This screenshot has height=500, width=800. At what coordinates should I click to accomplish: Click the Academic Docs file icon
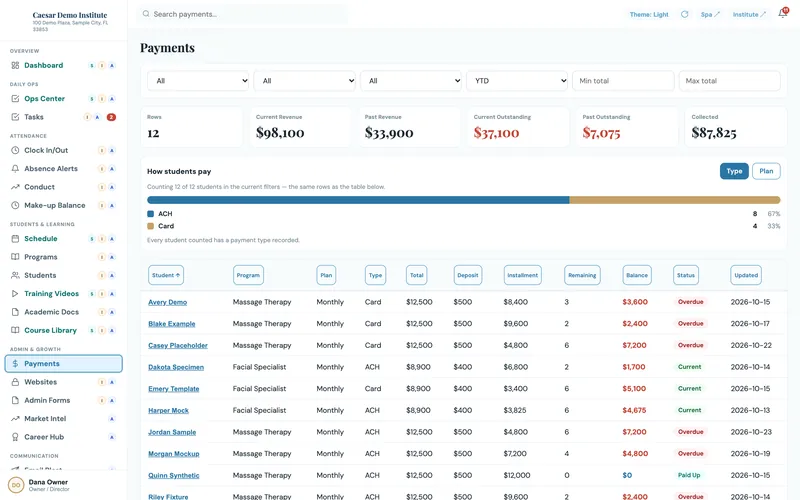point(15,312)
